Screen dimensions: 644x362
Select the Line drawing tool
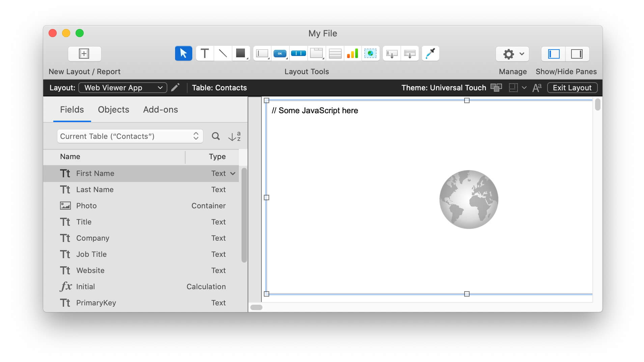[223, 53]
